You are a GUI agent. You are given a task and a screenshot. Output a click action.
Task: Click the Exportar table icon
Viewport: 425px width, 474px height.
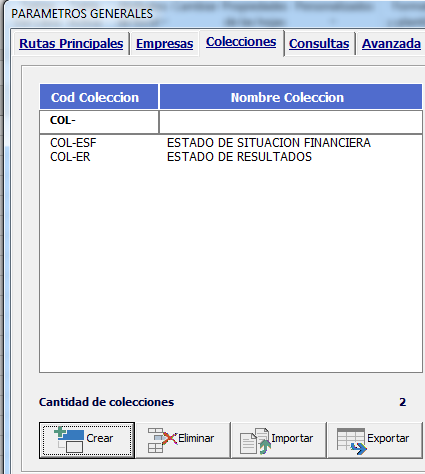click(351, 441)
